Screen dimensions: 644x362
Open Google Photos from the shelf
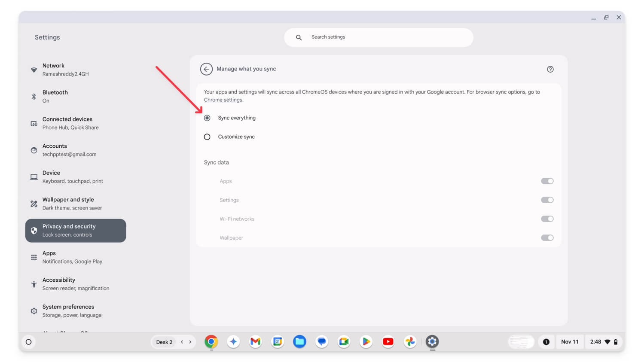point(410,342)
